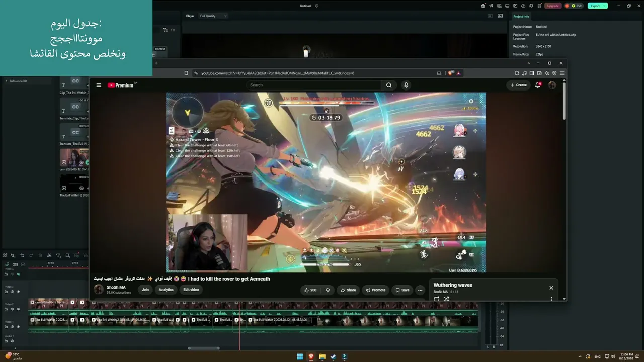Viewport: 644px width, 362px height.
Task: Click the filter icon in Filmora media panel
Action: 165,30
